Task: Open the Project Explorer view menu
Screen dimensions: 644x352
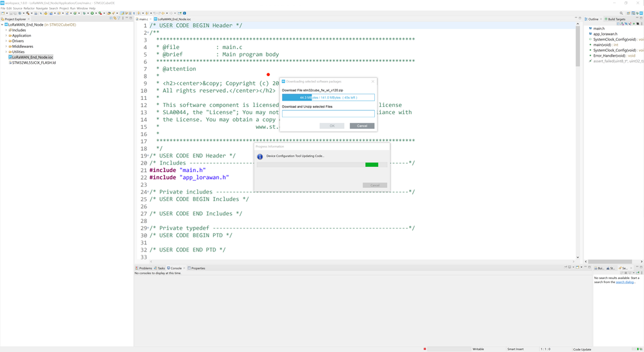Action: click(123, 19)
